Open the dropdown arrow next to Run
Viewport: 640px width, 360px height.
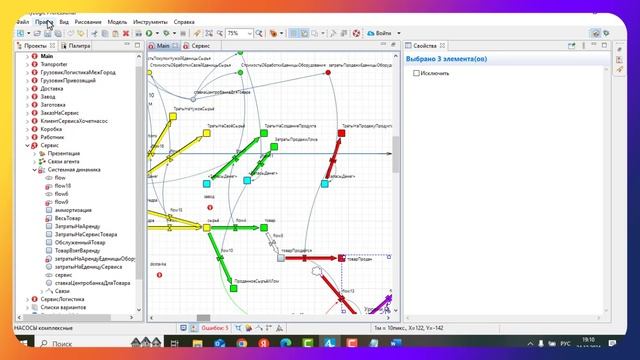(157, 33)
